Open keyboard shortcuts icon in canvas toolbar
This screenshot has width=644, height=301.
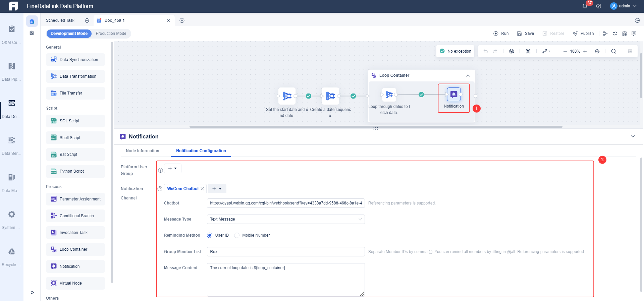click(630, 51)
